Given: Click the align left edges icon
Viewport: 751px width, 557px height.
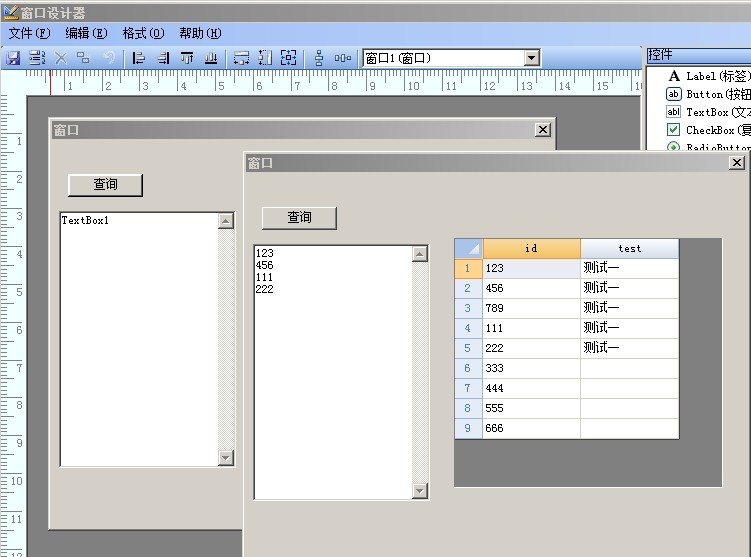Looking at the screenshot, I should tap(139, 58).
